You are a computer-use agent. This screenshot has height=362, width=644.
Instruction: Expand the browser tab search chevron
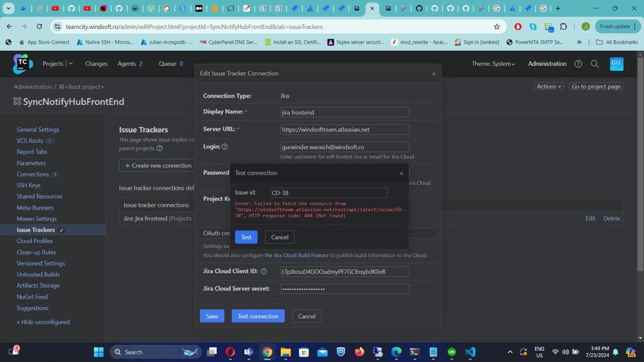[8, 8]
